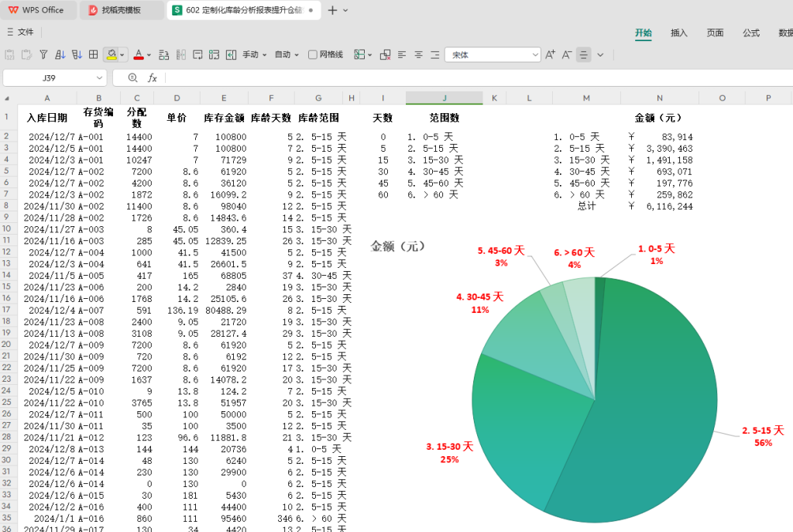Screen dimensions: 793x532
Task: Switch to the 页面 ribbon tab
Action: [715, 33]
